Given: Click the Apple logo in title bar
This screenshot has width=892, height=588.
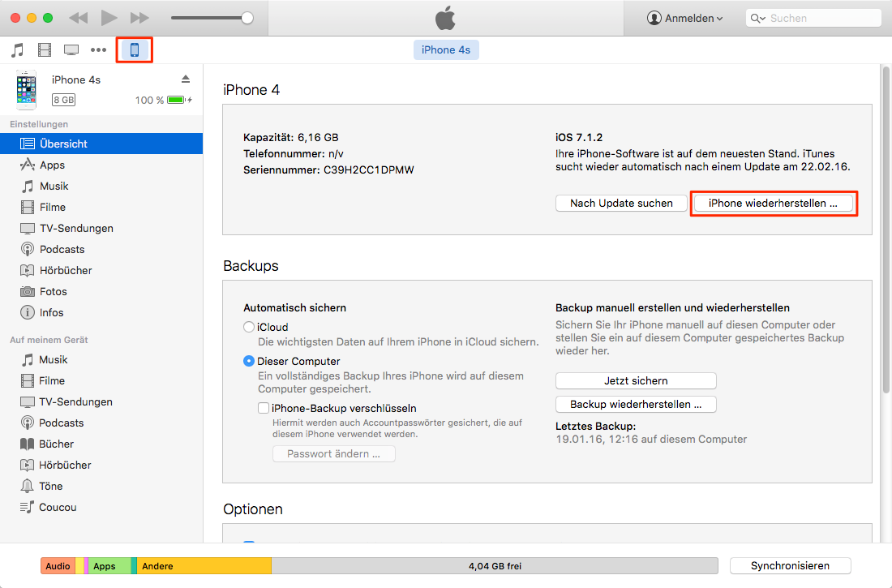Looking at the screenshot, I should click(x=445, y=18).
